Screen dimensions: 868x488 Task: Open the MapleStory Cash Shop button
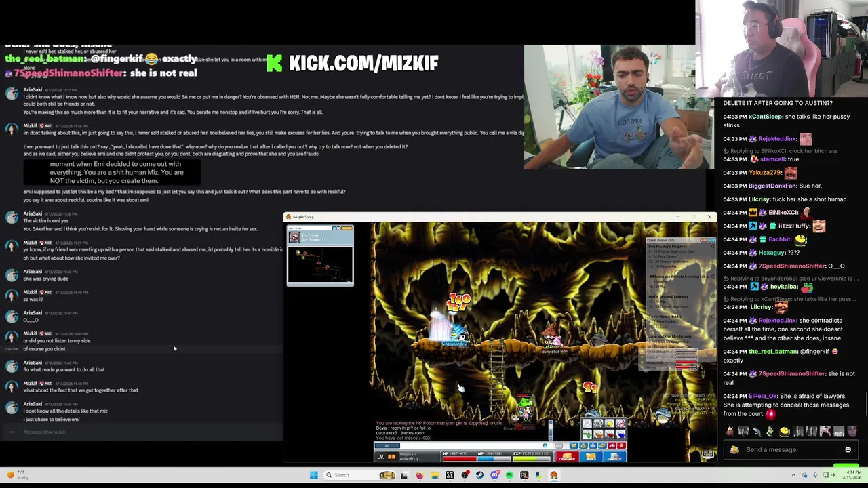point(568,457)
